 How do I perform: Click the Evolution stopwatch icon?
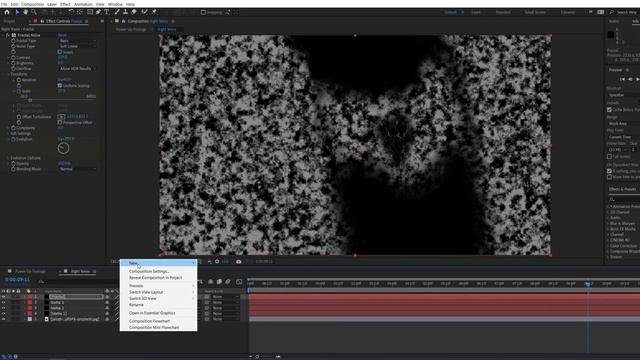(13, 139)
